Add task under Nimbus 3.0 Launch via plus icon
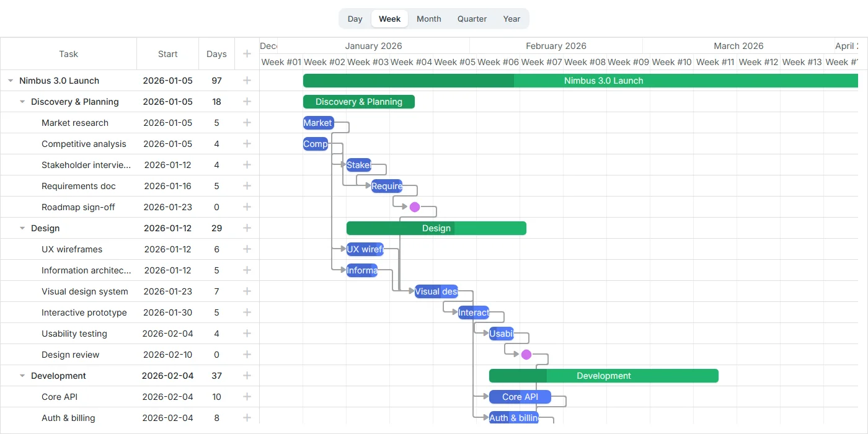The image size is (868, 434). point(247,81)
